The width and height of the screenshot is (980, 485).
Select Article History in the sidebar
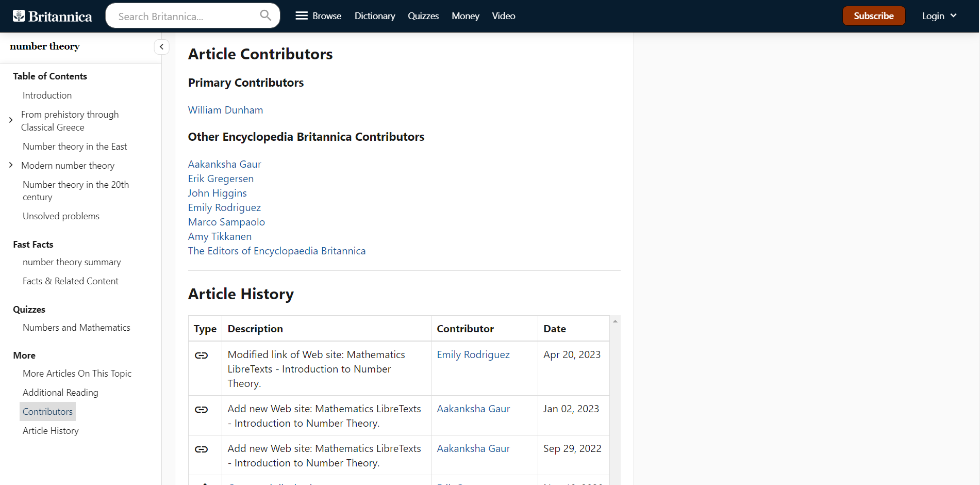pos(51,431)
